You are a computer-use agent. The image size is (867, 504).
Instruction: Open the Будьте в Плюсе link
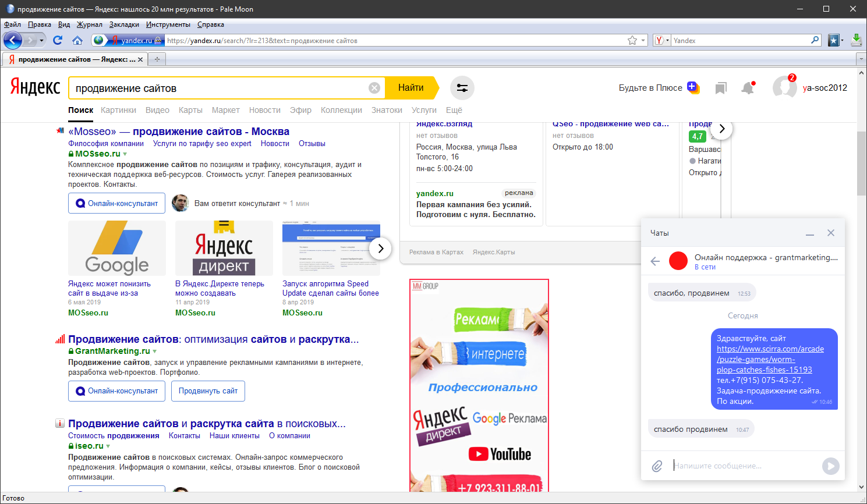click(650, 88)
